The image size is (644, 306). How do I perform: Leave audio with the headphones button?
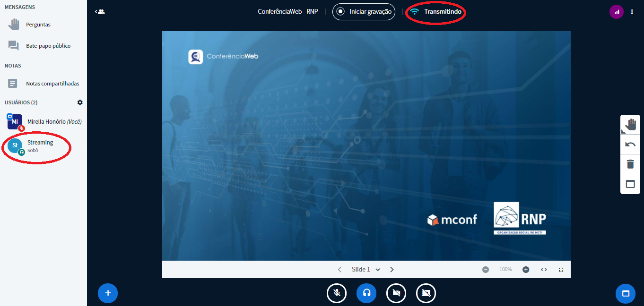pyautogui.click(x=366, y=293)
